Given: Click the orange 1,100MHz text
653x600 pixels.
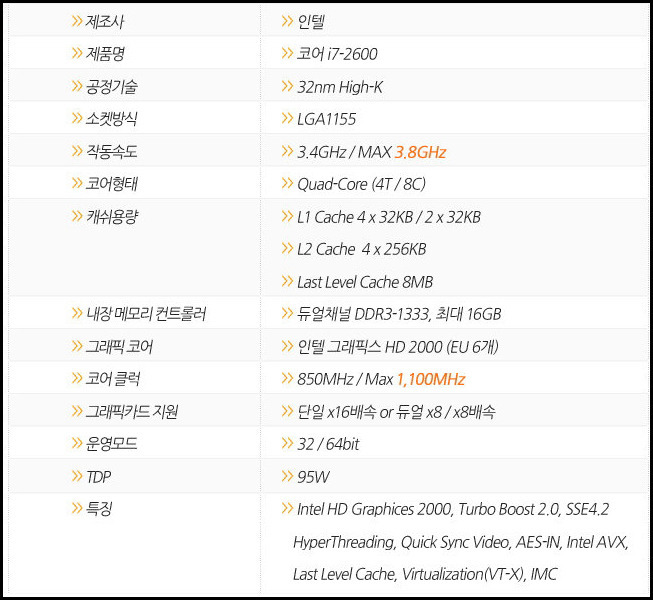Looking at the screenshot, I should point(431,379).
